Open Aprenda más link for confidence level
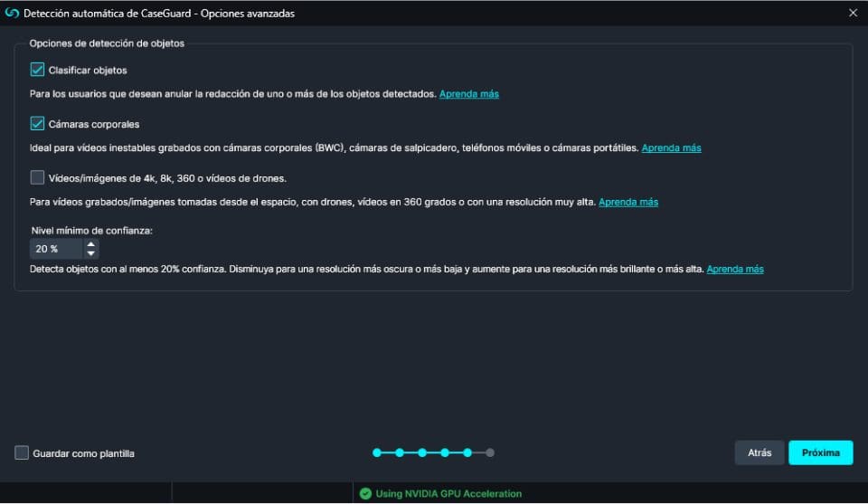The width and height of the screenshot is (868, 504). click(x=735, y=269)
